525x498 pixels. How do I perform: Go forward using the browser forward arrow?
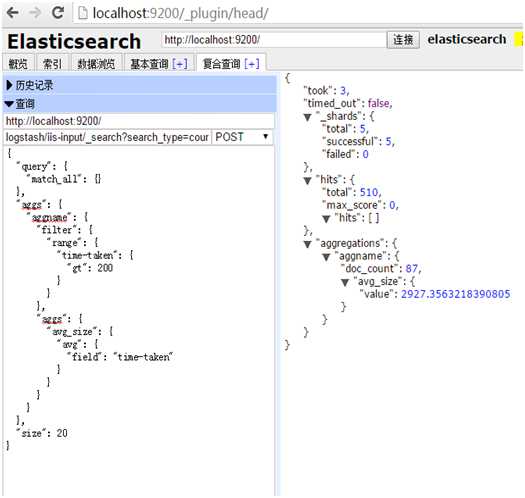tap(35, 13)
